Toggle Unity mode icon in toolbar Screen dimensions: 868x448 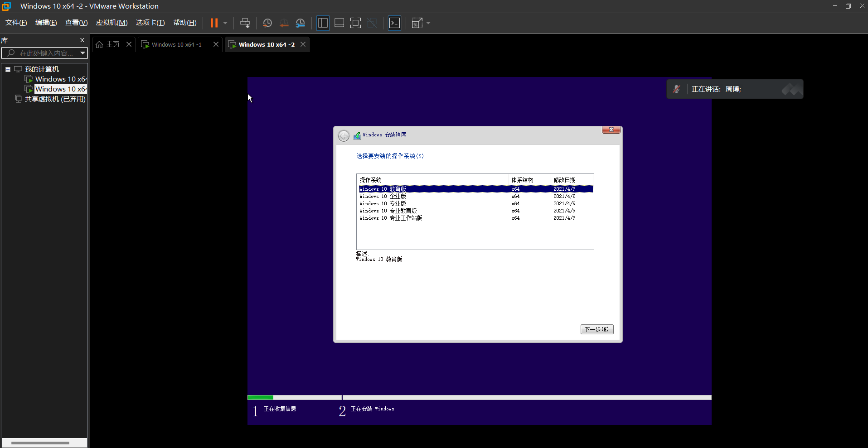pos(372,23)
